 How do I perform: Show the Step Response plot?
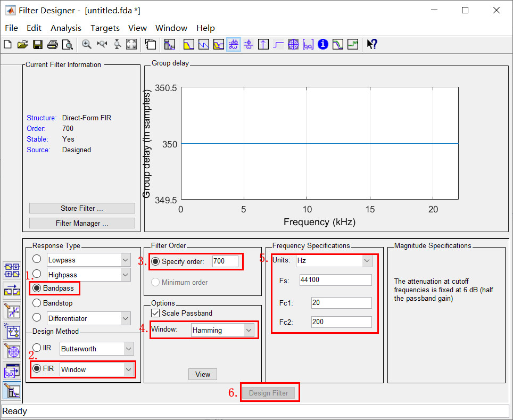(x=278, y=44)
